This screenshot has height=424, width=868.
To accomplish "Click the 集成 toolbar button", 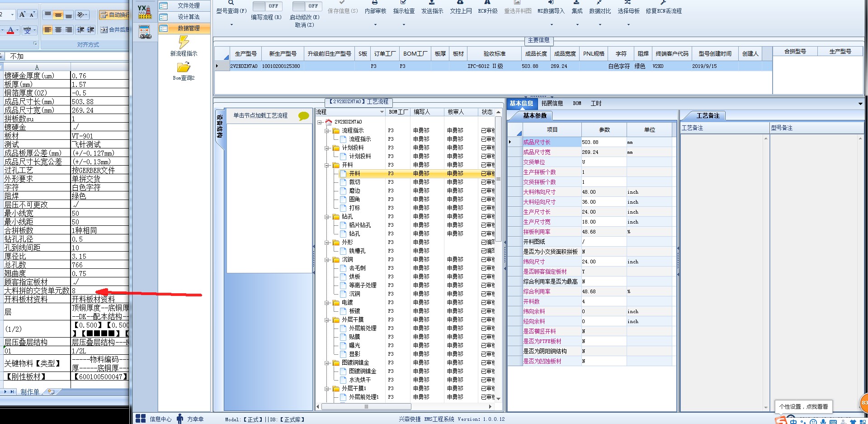I will coord(577,8).
